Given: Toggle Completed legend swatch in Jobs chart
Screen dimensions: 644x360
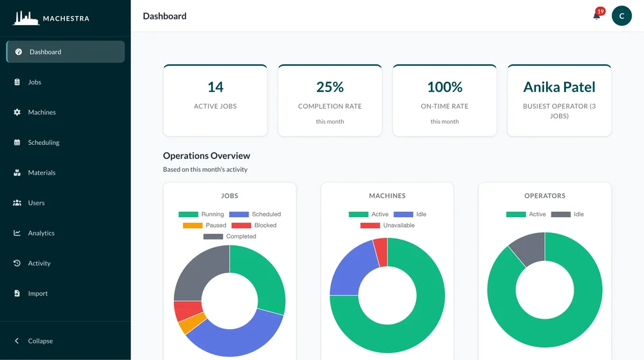Looking at the screenshot, I should tap(213, 236).
